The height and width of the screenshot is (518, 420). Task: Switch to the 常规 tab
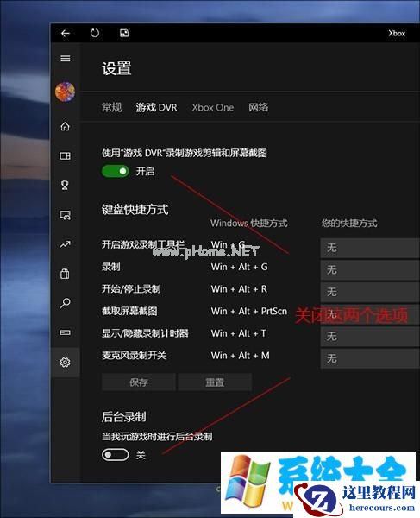111,107
